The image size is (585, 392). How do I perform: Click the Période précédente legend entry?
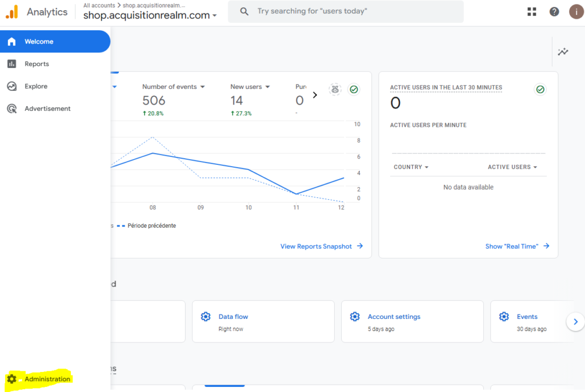pos(147,225)
